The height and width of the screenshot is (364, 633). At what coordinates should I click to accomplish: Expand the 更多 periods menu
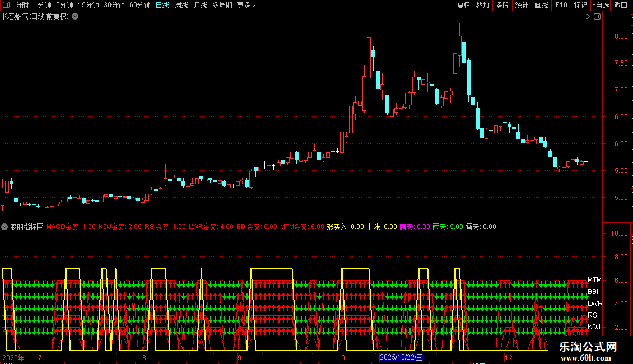coord(246,5)
